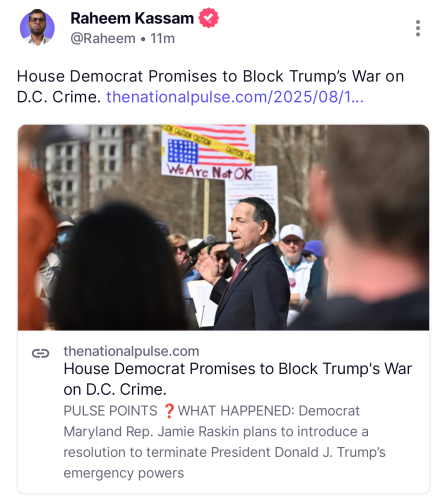This screenshot has height=500, width=447.
Task: Open Raheem Kassam's profile avatar
Action: (37, 28)
